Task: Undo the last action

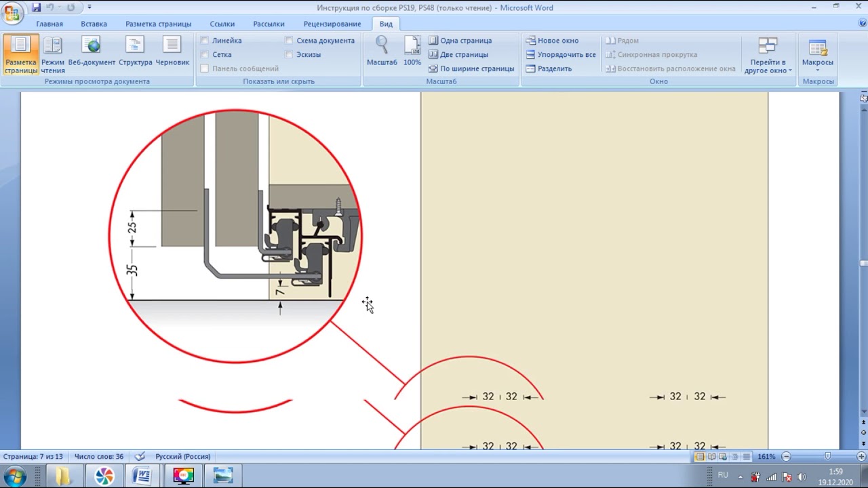Action: (x=50, y=7)
